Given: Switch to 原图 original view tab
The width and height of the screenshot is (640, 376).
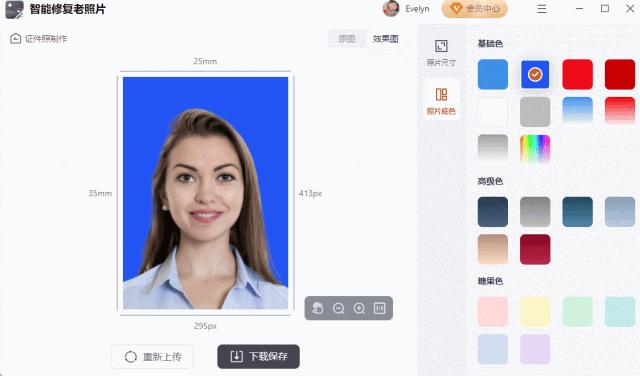Looking at the screenshot, I should tap(347, 39).
